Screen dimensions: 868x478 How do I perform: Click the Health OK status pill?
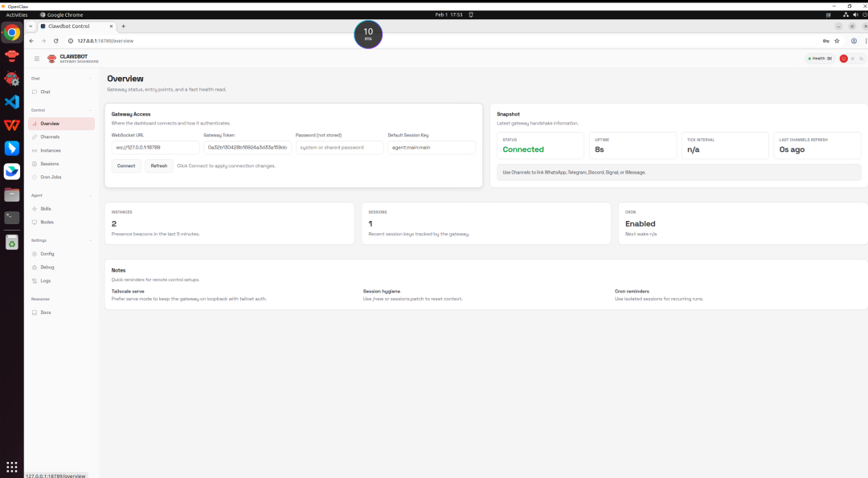point(821,59)
